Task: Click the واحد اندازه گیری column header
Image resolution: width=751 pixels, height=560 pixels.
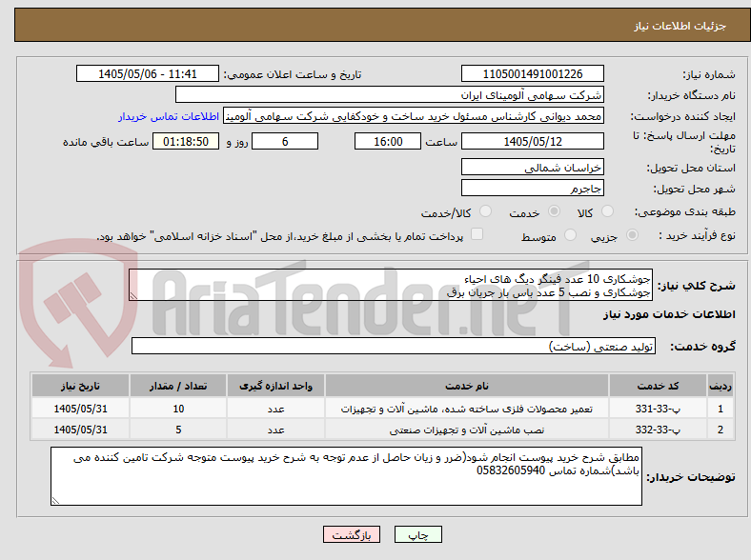Action: click(x=275, y=386)
